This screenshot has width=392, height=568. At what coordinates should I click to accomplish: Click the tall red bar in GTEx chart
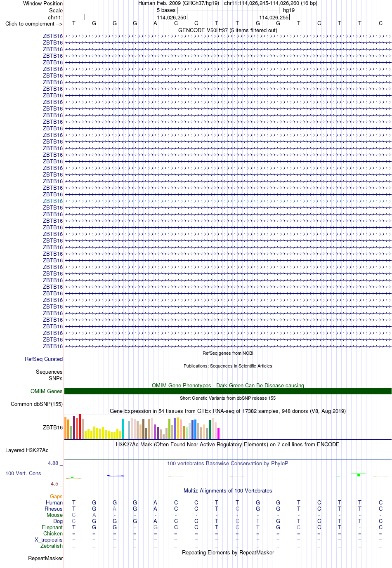[x=80, y=427]
